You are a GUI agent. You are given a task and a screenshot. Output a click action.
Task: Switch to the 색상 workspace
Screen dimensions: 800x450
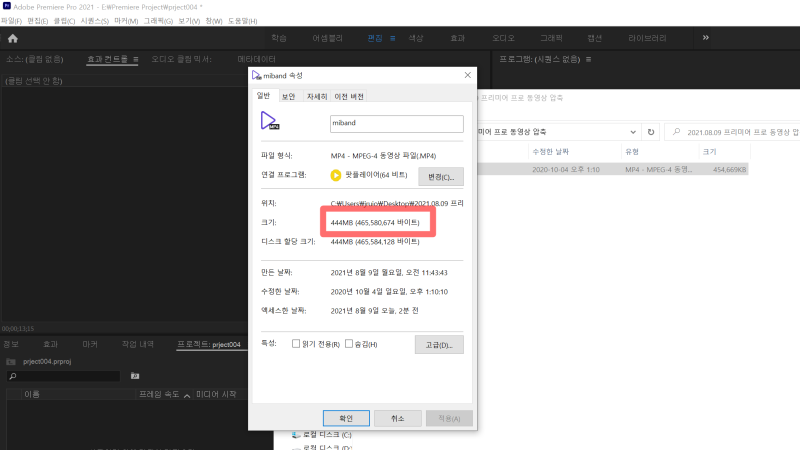click(416, 38)
